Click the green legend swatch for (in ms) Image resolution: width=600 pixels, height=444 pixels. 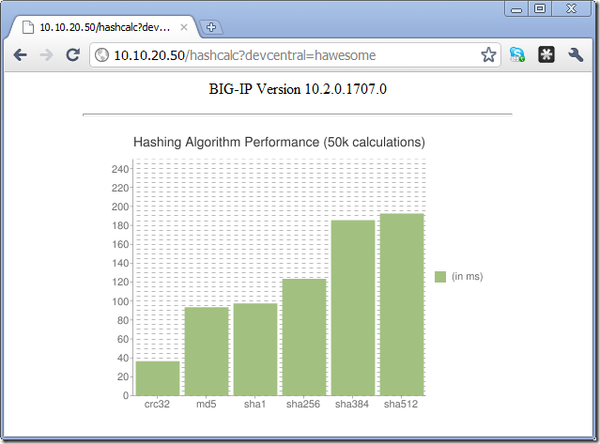[x=440, y=277]
